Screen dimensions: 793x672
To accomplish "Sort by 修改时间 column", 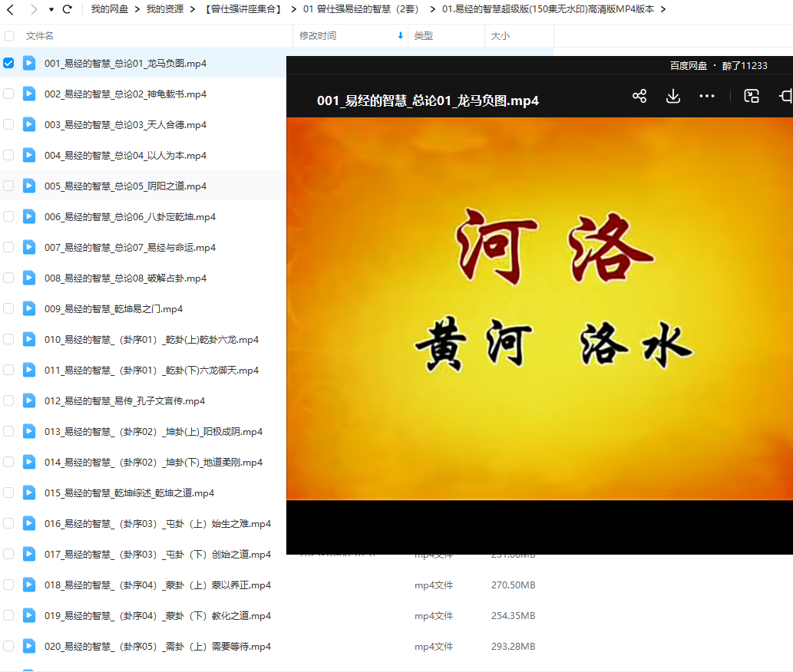I will point(318,36).
